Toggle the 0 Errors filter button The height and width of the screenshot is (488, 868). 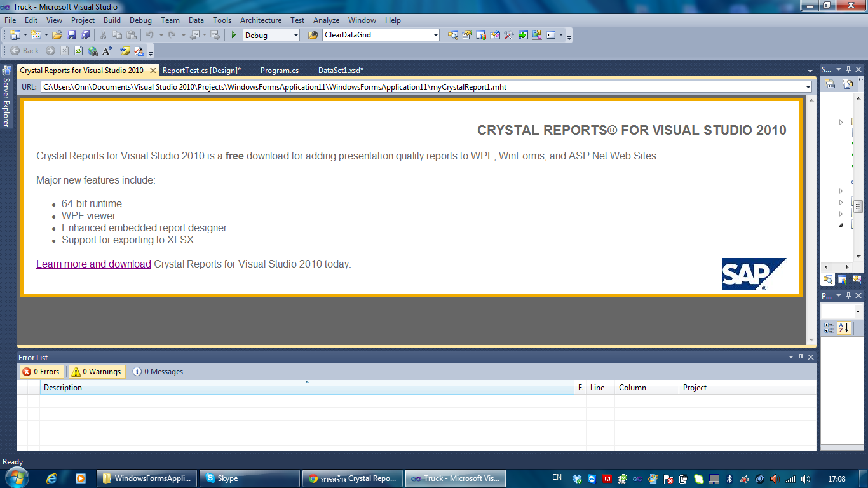(x=41, y=372)
